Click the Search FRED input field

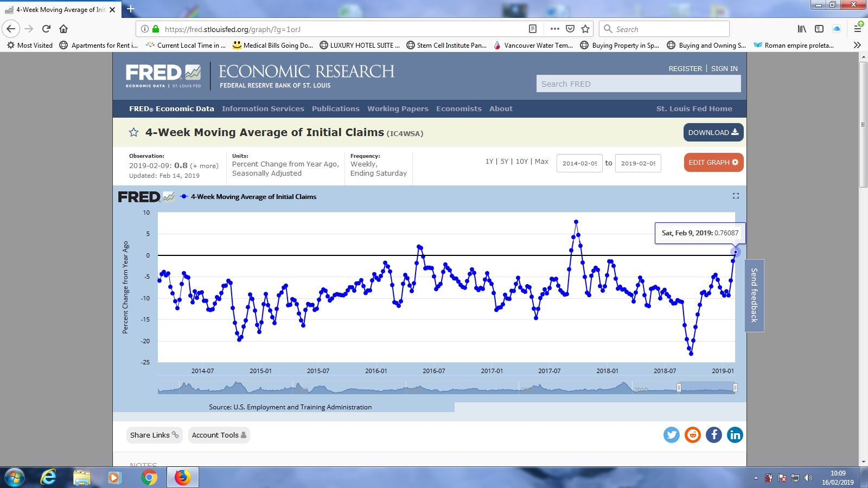[638, 84]
